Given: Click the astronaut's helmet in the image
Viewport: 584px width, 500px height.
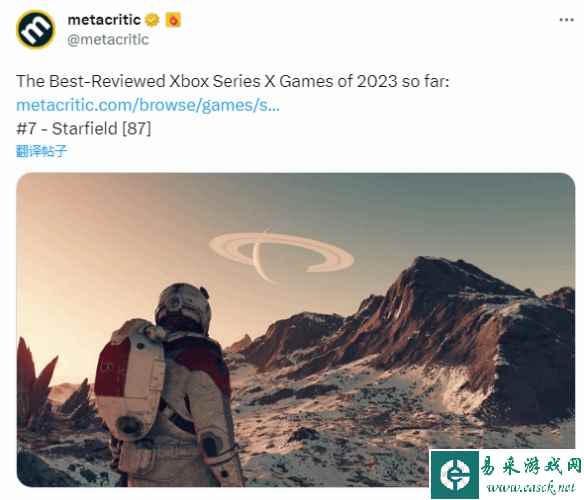Looking at the screenshot, I should coord(183,307).
